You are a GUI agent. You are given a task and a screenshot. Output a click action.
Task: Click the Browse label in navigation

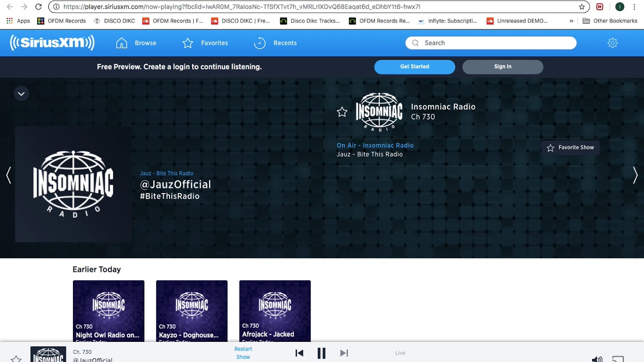[x=145, y=43]
